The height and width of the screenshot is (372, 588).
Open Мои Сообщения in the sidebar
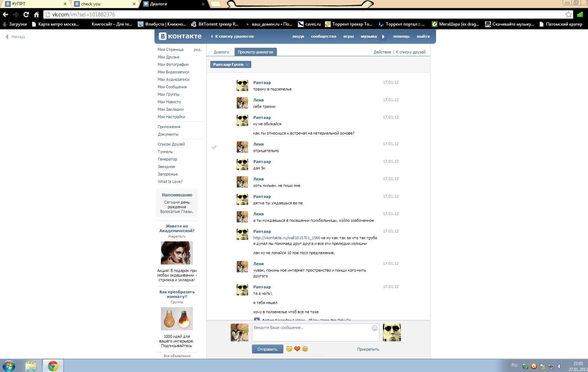pyautogui.click(x=172, y=87)
